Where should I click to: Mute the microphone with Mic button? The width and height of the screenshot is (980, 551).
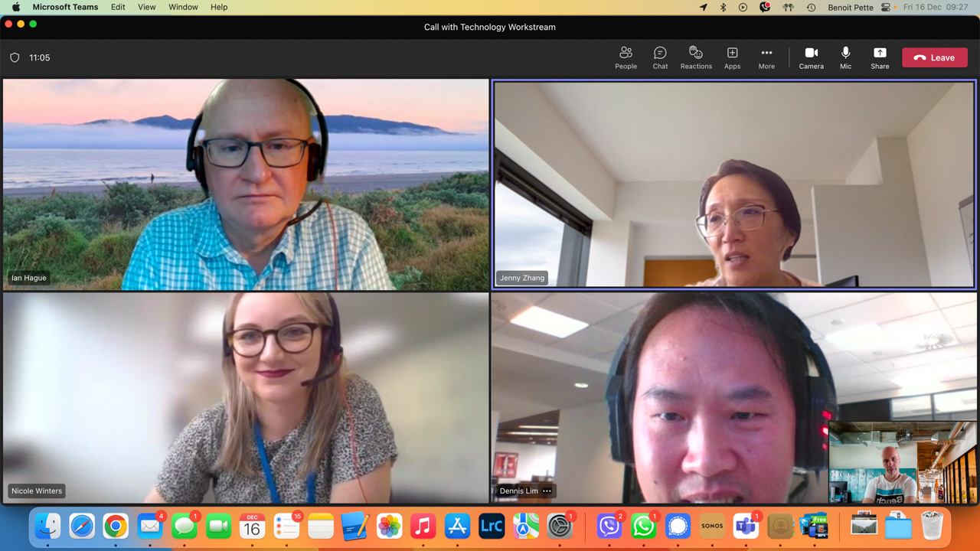click(845, 57)
